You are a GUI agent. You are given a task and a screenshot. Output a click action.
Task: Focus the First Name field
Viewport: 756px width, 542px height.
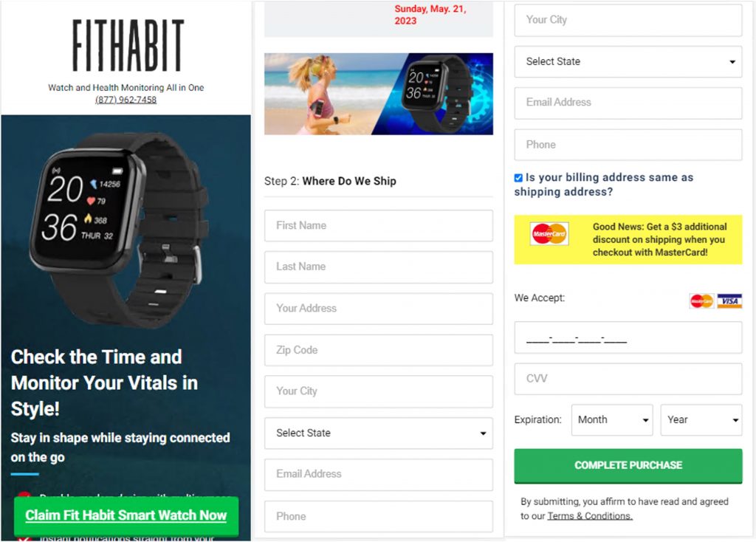(379, 226)
